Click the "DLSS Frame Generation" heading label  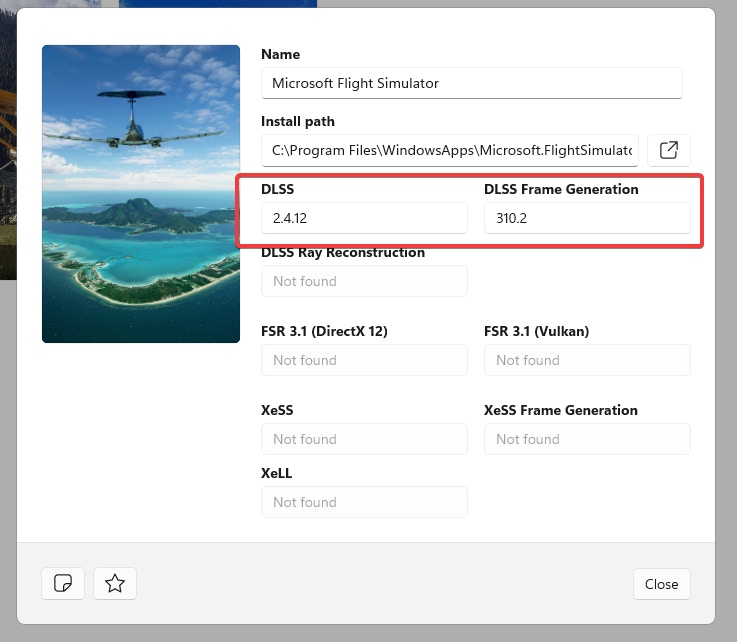pos(561,189)
